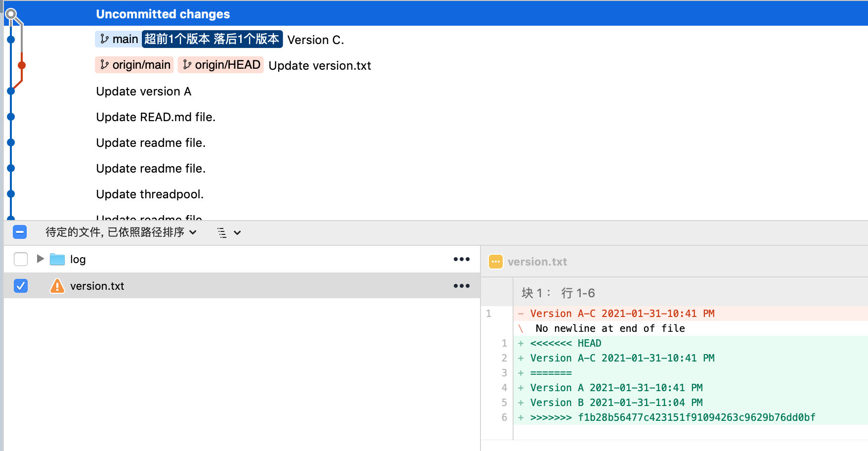
Task: Click the modified-file icon in diff header
Action: click(x=495, y=262)
